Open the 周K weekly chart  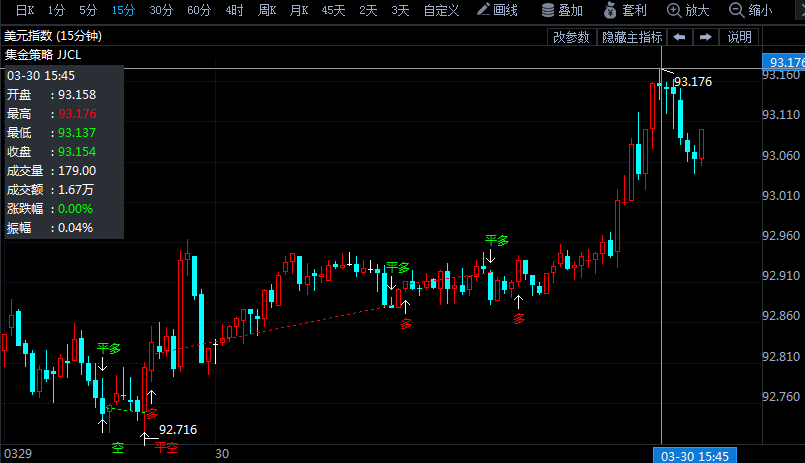267,10
